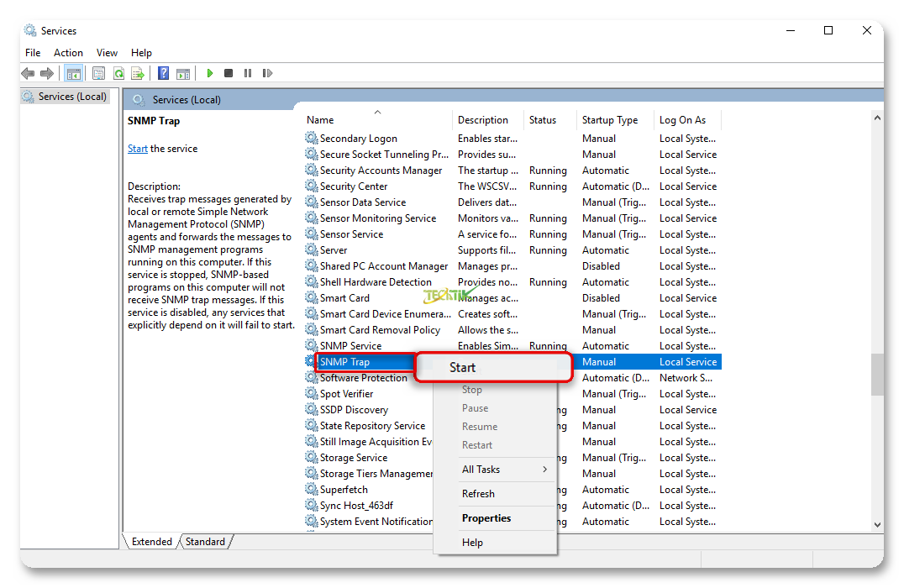The width and height of the screenshot is (904, 588).
Task: Click the green Start Service toolbar icon
Action: 210,74
